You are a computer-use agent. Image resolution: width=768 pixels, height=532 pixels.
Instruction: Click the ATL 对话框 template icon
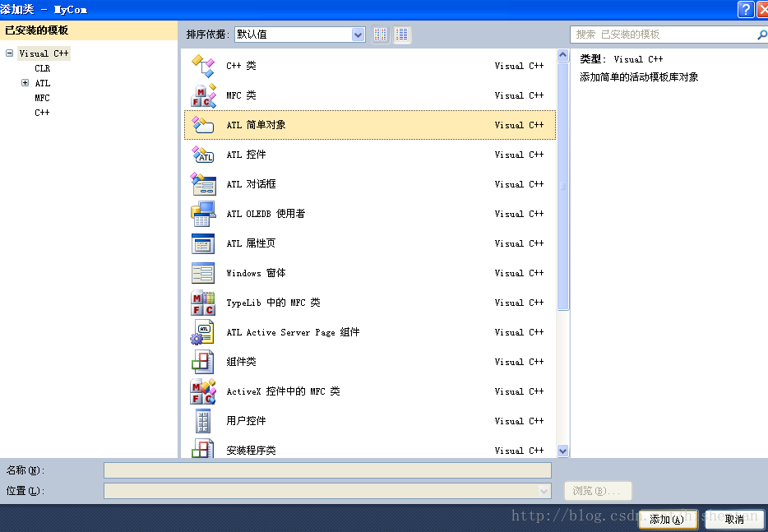click(203, 184)
